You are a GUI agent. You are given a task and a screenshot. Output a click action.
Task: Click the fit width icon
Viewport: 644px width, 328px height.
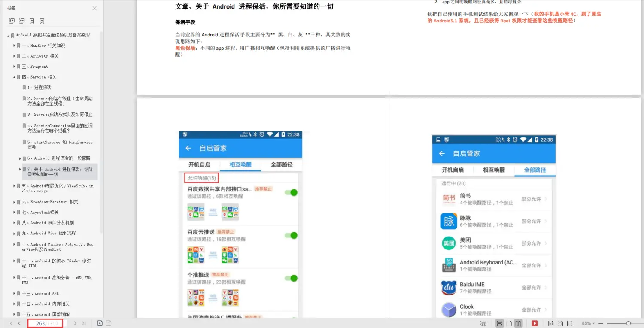[x=570, y=323]
